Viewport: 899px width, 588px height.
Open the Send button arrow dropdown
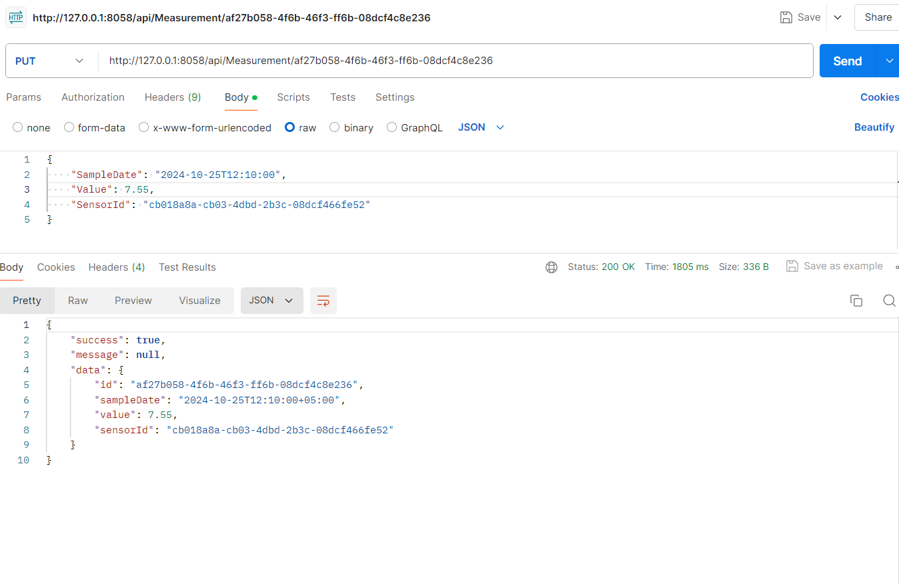(889, 61)
